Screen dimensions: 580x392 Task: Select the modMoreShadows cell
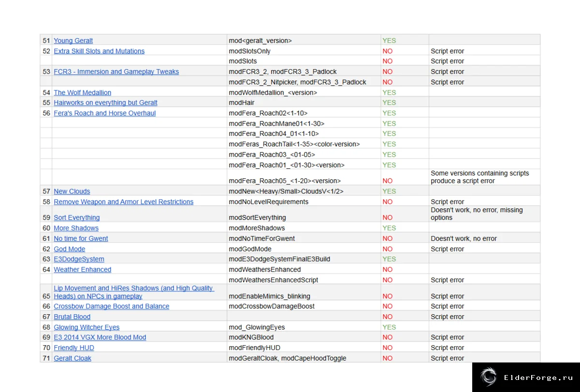(x=304, y=228)
